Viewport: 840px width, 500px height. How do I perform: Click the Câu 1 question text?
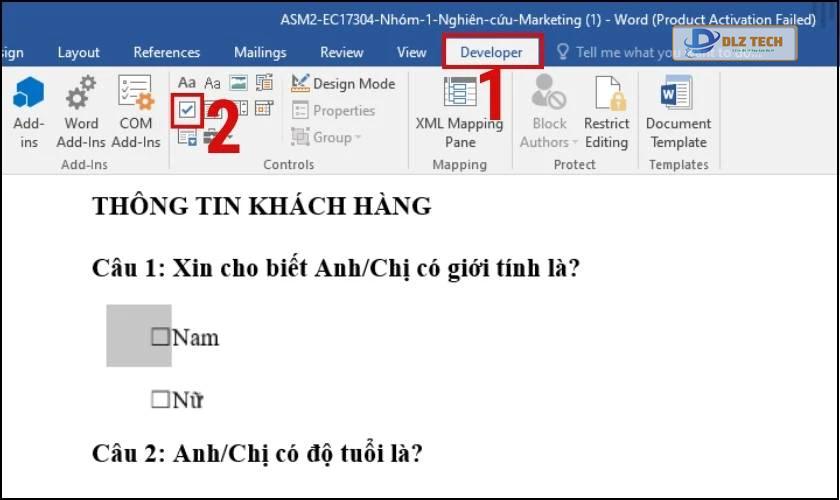pos(336,268)
